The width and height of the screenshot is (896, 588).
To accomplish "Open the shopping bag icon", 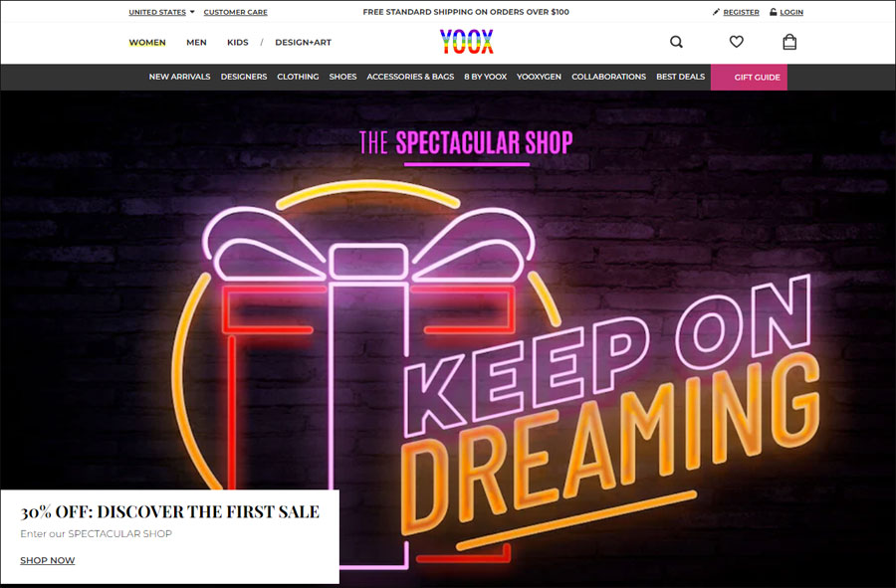I will pos(789,42).
